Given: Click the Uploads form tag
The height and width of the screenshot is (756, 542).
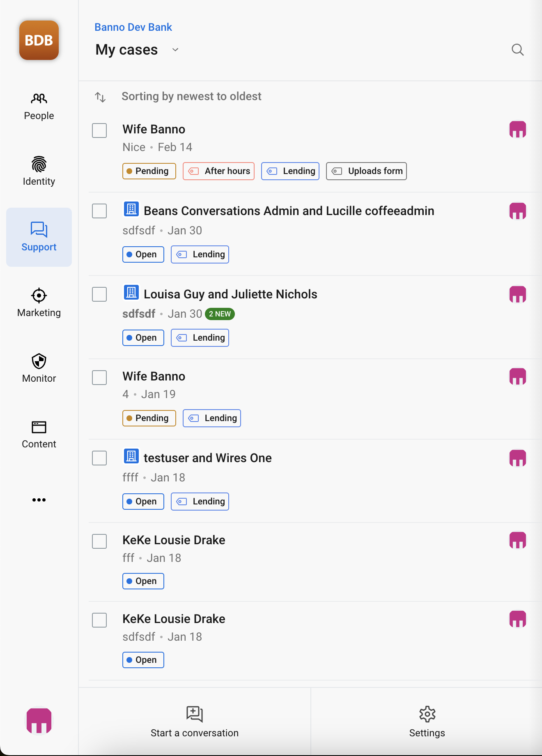Looking at the screenshot, I should [366, 171].
